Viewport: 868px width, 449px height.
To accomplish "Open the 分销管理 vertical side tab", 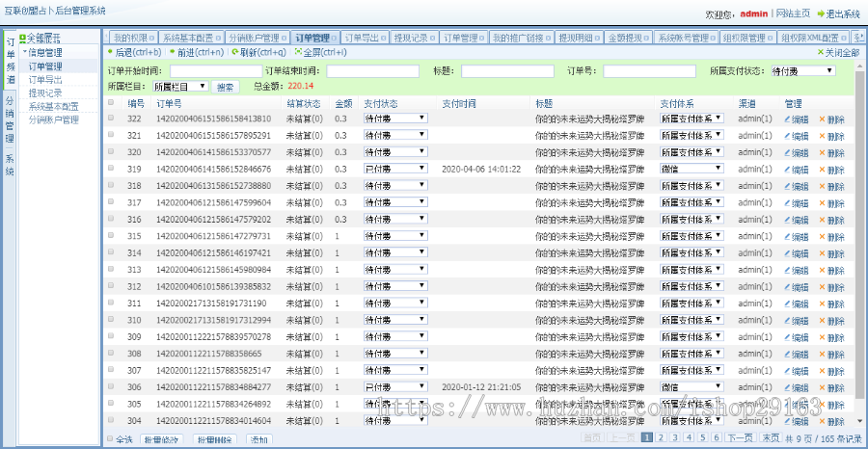I will click(10, 121).
